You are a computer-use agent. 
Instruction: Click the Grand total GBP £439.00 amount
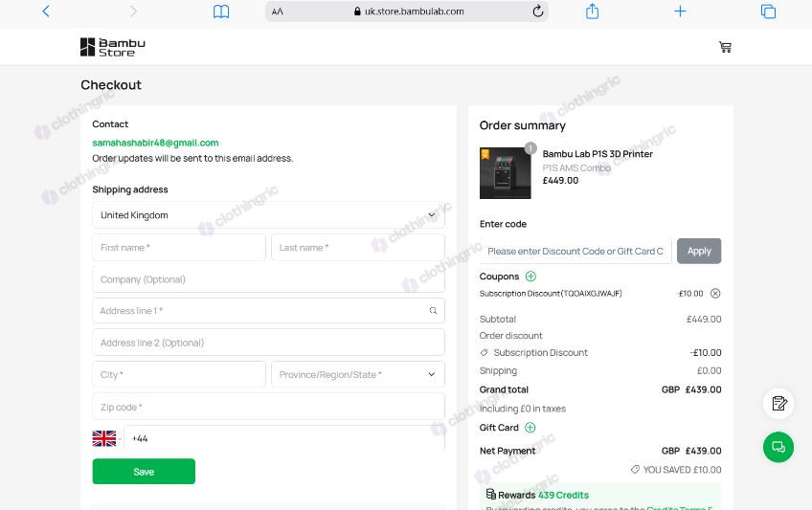[x=691, y=389]
